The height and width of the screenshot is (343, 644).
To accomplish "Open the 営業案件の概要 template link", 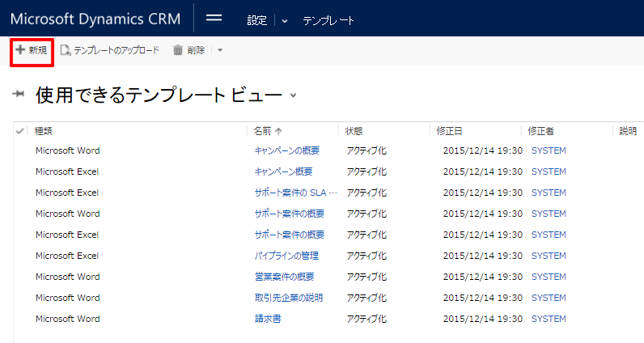I will [x=284, y=277].
